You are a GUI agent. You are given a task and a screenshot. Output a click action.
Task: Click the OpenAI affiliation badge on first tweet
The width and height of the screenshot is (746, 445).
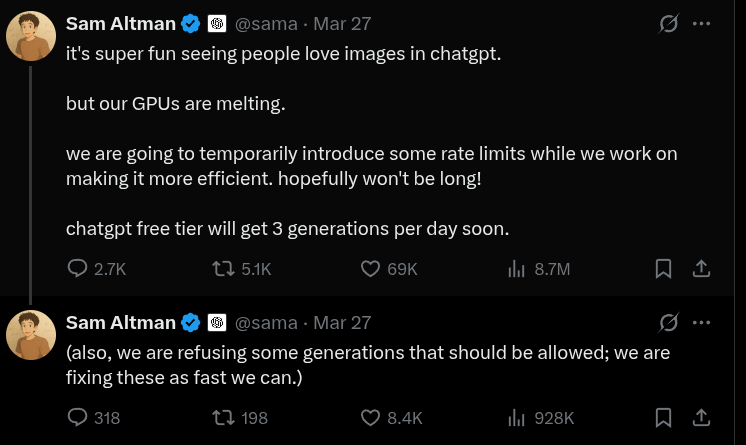click(216, 24)
